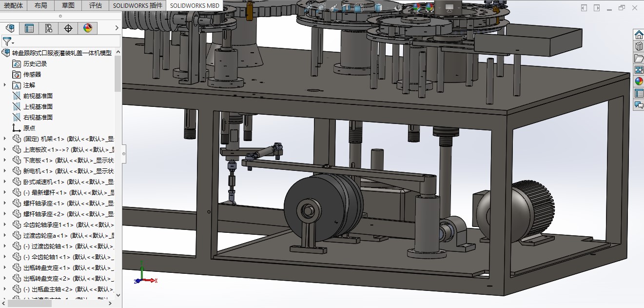The image size is (644, 308).
Task: Expand the manager pane tabs chevron
Action: (x=117, y=28)
